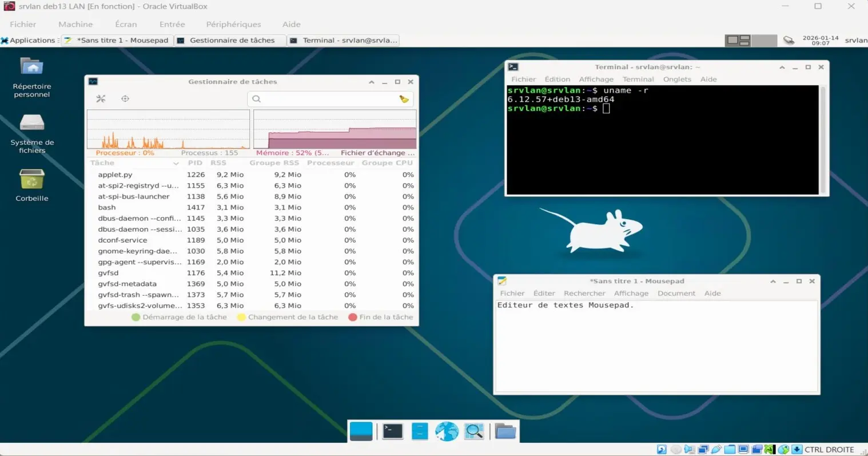
Task: Clear the filter using the broom icon
Action: point(404,98)
